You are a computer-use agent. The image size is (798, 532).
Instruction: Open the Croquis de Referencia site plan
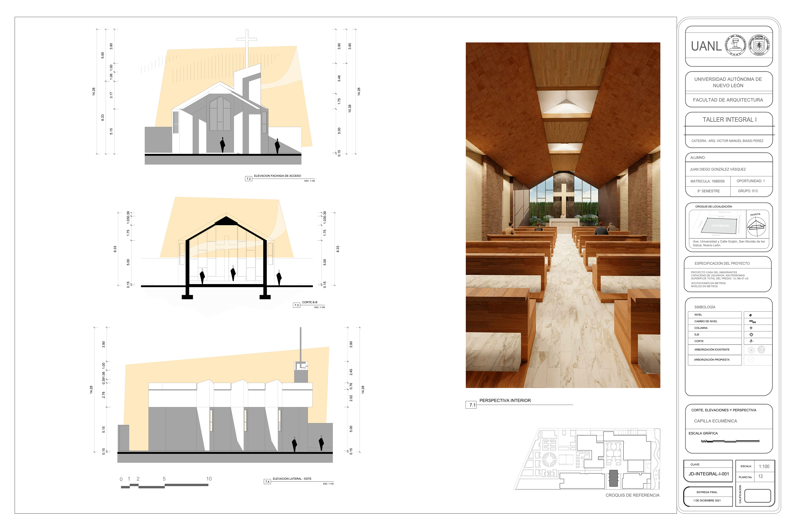(587, 459)
